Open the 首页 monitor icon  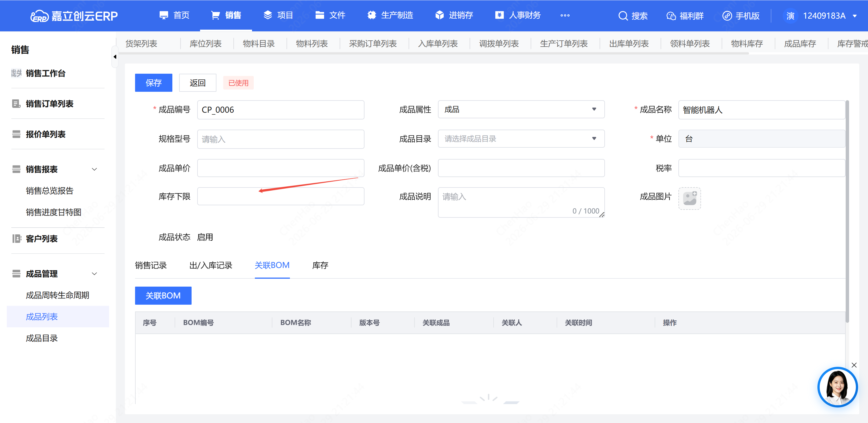point(164,16)
